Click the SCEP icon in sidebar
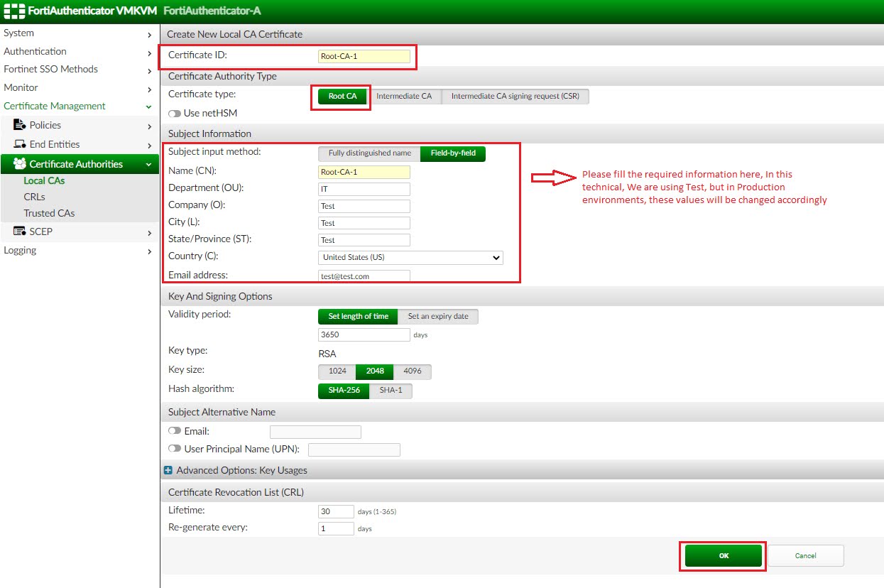Screen dimensions: 884x588 [x=19, y=232]
